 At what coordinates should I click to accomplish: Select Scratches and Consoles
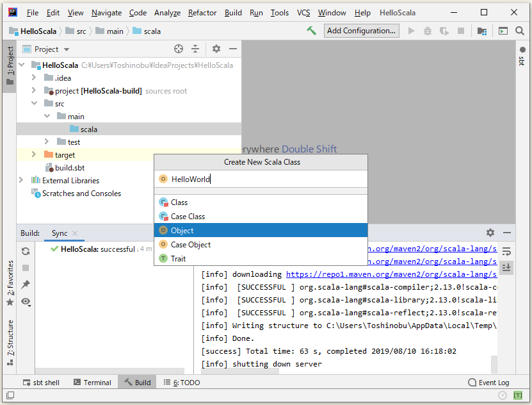coord(81,193)
